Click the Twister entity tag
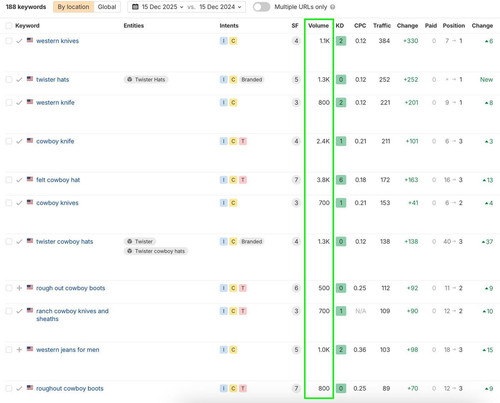This screenshot has height=403, width=500. pyautogui.click(x=140, y=241)
